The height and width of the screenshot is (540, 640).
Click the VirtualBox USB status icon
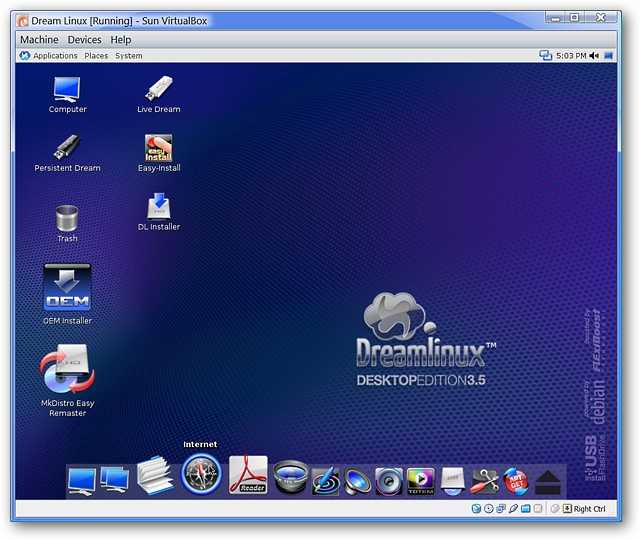coord(513,509)
